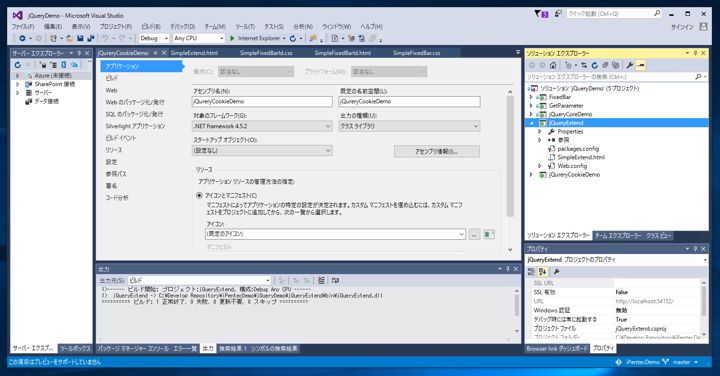Click Categorized view icon in Properties panel
This screenshot has width=720, height=376.
point(532,272)
